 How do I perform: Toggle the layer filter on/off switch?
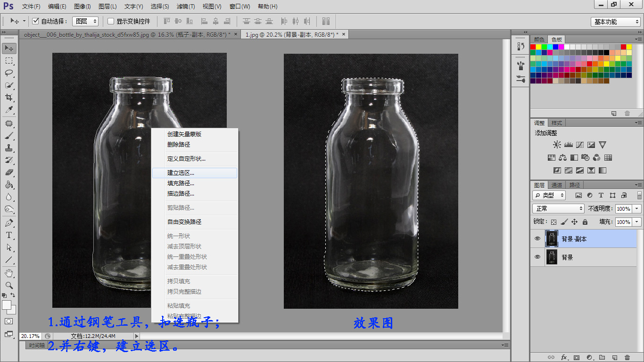click(639, 195)
